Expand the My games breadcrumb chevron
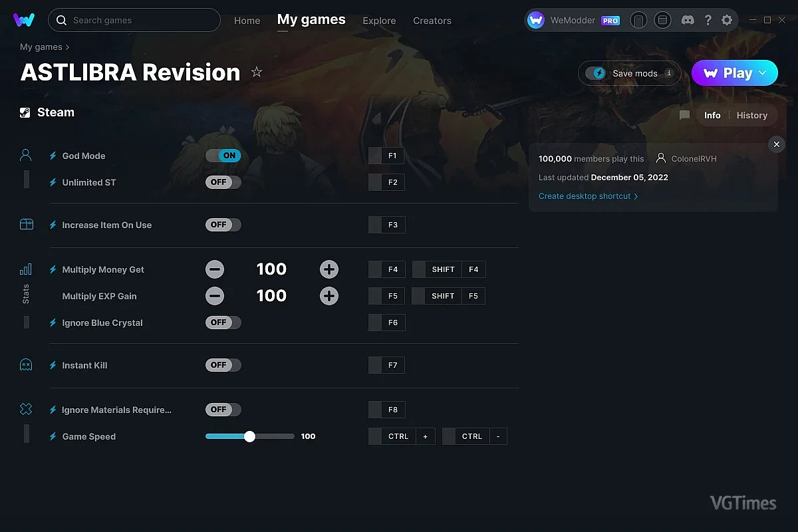Screen dimensions: 798x532 coord(68,47)
